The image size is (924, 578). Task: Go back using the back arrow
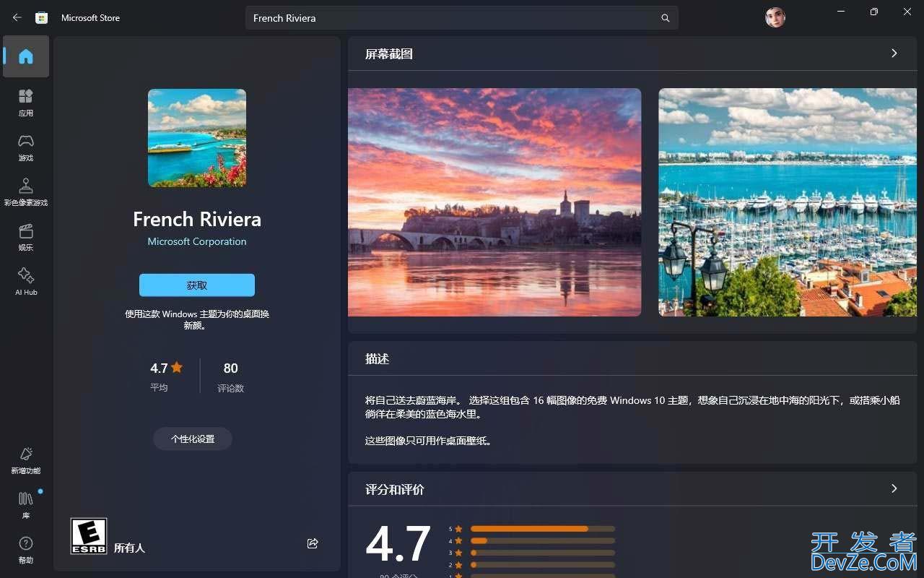(17, 17)
